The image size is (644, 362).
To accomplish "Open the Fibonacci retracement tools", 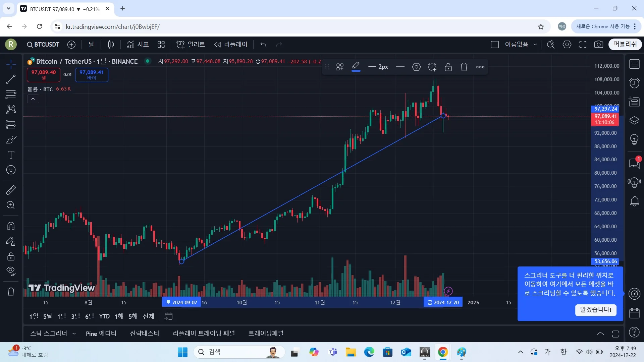I will click(11, 95).
